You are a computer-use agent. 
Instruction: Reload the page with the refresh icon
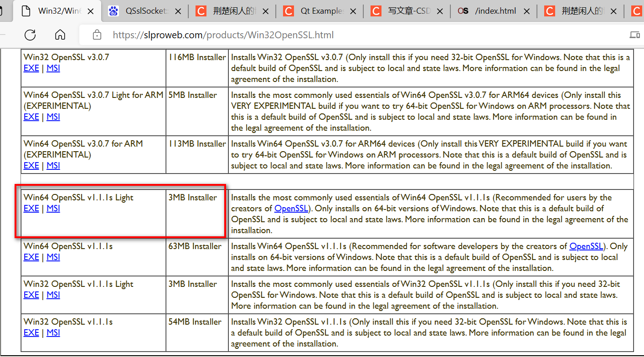click(30, 35)
